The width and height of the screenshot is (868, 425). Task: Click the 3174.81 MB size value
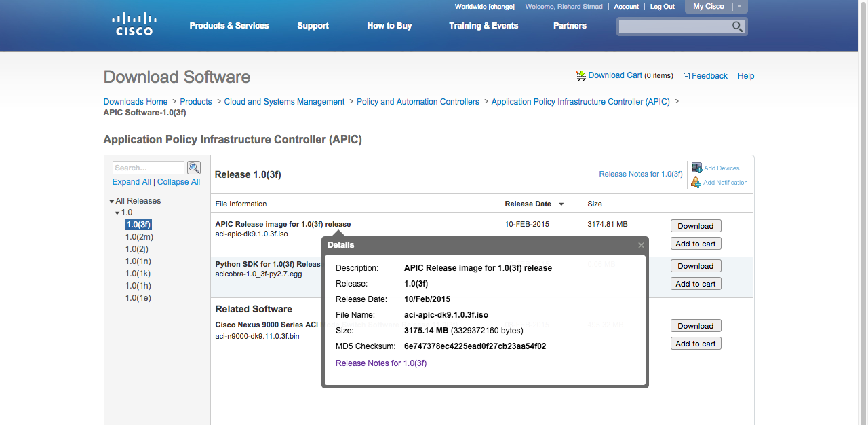coord(608,224)
